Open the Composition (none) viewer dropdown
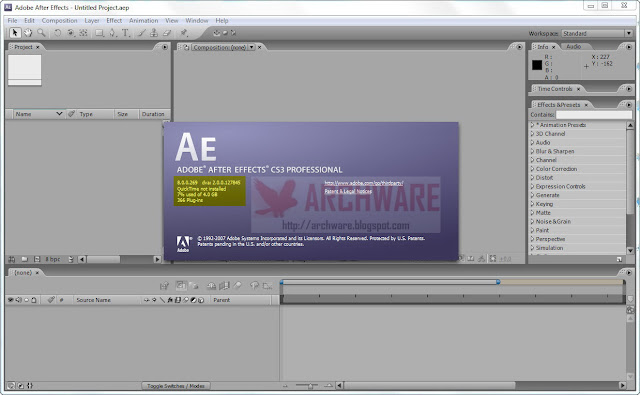 [252, 47]
